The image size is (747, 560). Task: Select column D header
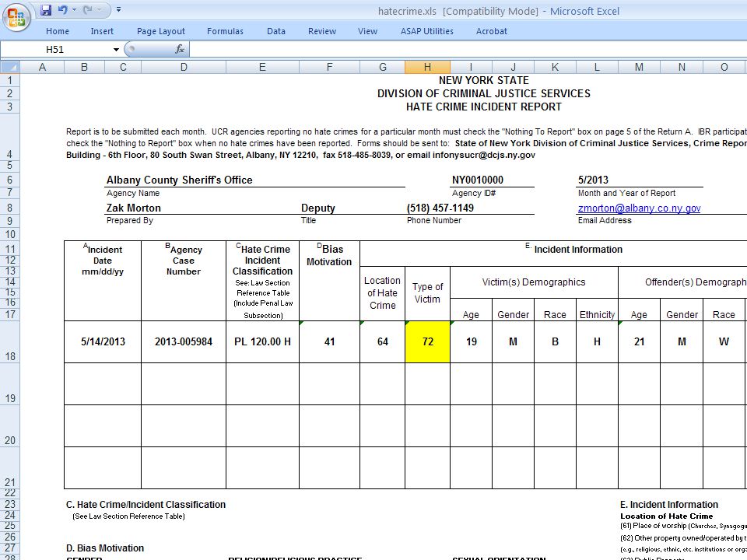point(184,67)
